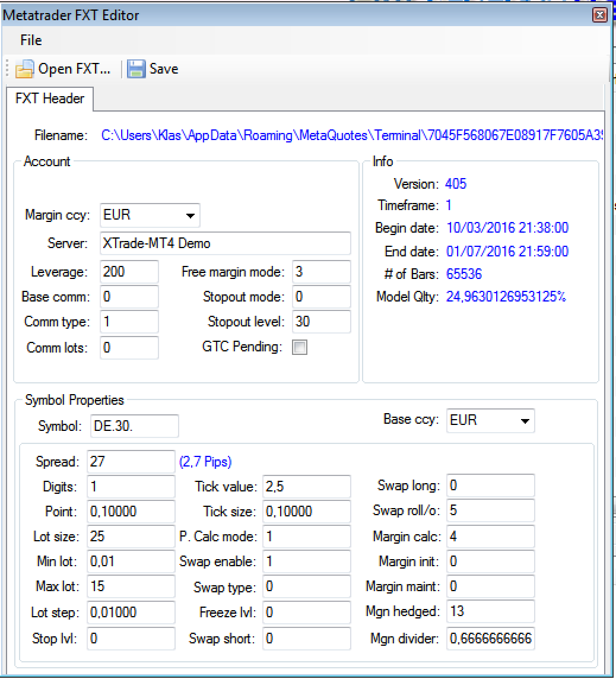The image size is (616, 679).
Task: Click the Max lot field
Action: 131,586
